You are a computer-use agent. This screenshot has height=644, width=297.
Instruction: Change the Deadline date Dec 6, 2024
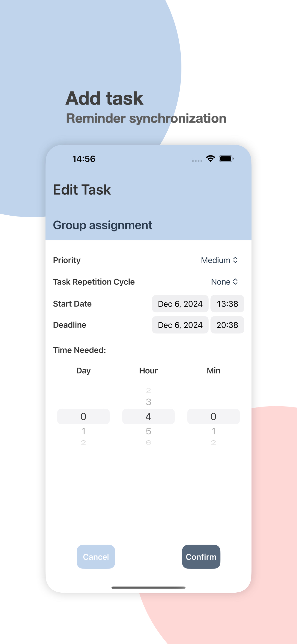180,325
